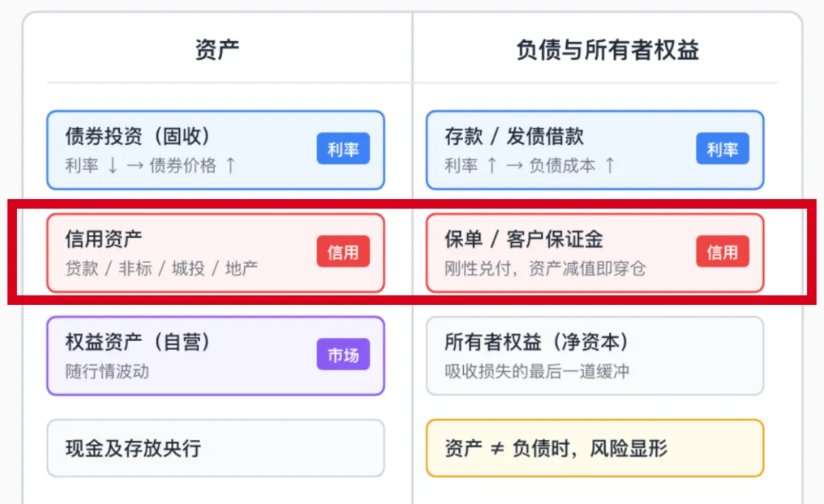824x504 pixels.
Task: Click the 利率 ↓ → 债券价格 ↑ text
Action: 151,165
